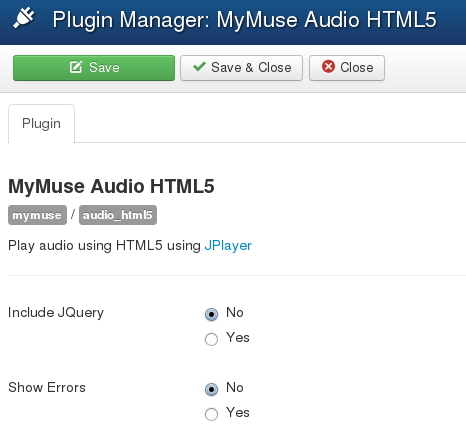
Task: Select Yes for Show Errors
Action: pos(211,414)
